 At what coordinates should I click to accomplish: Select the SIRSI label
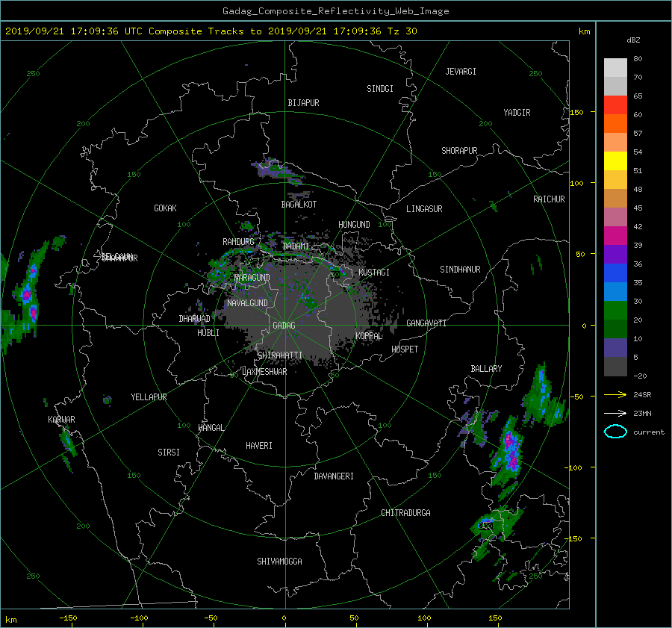click(x=169, y=453)
